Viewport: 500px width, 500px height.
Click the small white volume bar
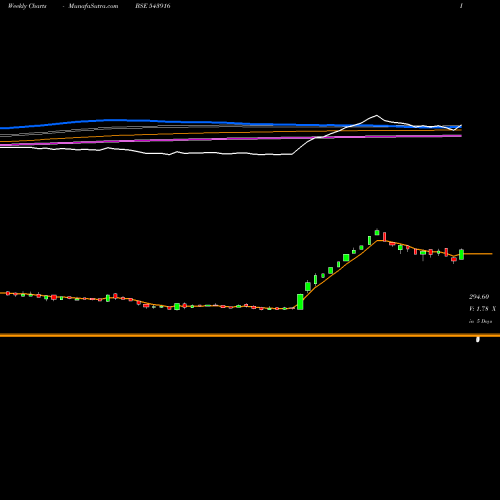pos(478,340)
